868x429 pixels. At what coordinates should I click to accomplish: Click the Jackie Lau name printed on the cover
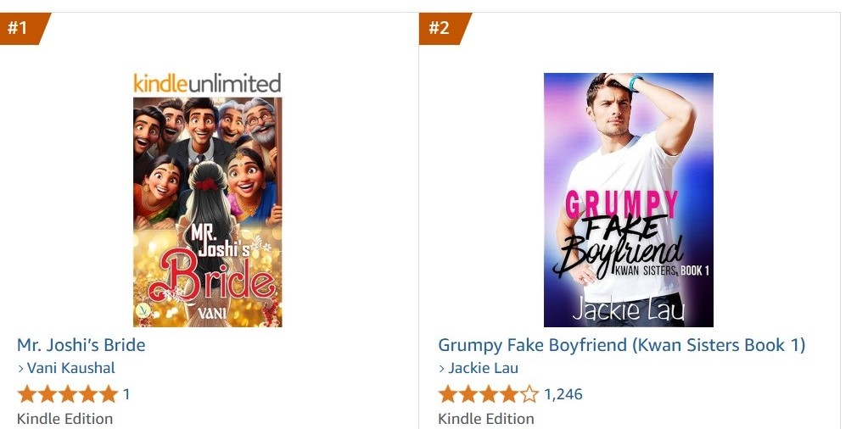coord(628,310)
